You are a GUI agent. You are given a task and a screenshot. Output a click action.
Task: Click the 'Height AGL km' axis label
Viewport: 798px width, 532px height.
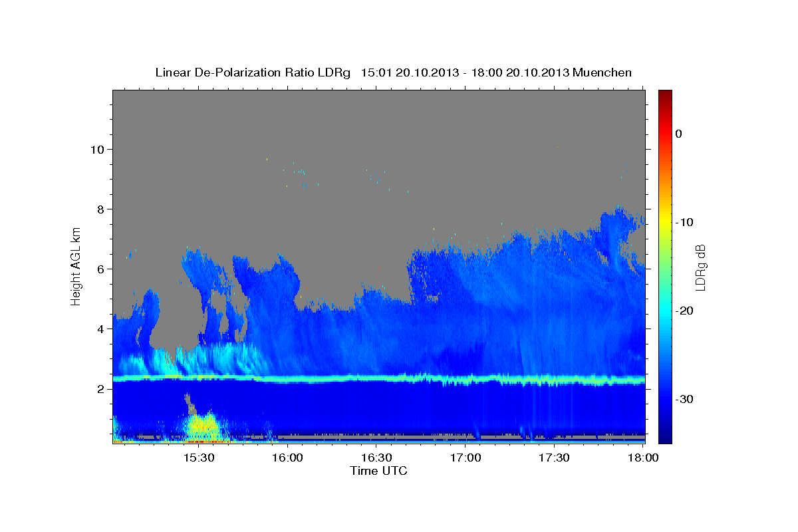[76, 267]
